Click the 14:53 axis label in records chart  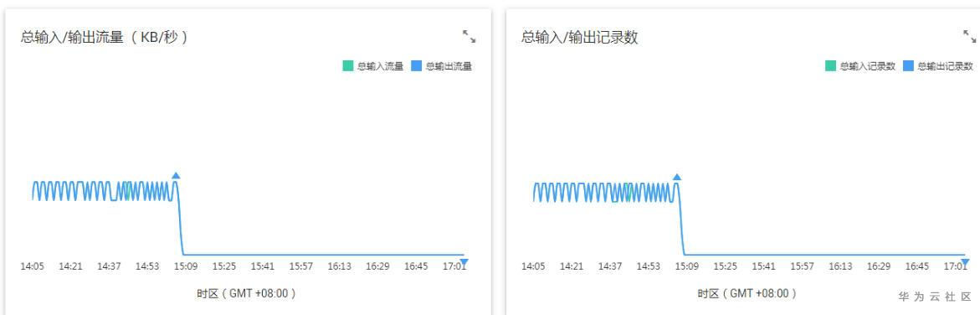648,266
